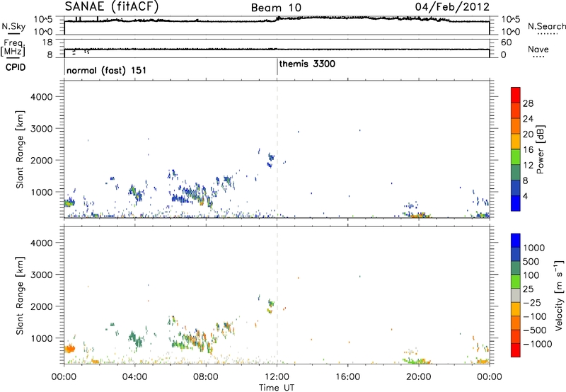The height and width of the screenshot is (392, 566).
Task: Select the themis 3300 CPID text
Action: tap(307, 64)
